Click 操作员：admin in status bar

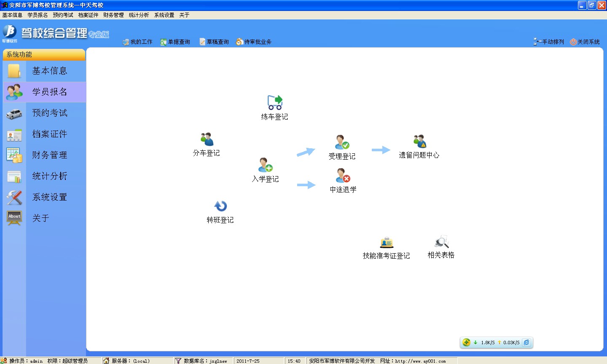pos(26,361)
